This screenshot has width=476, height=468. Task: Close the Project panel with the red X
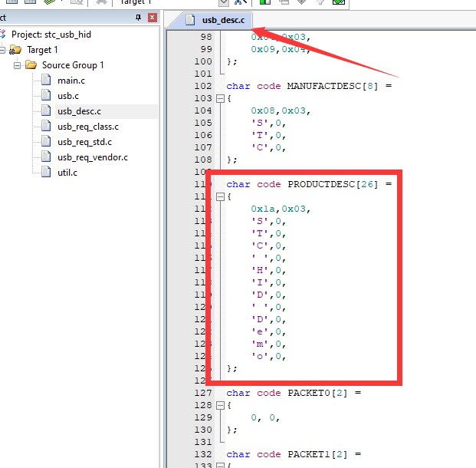coord(153,18)
